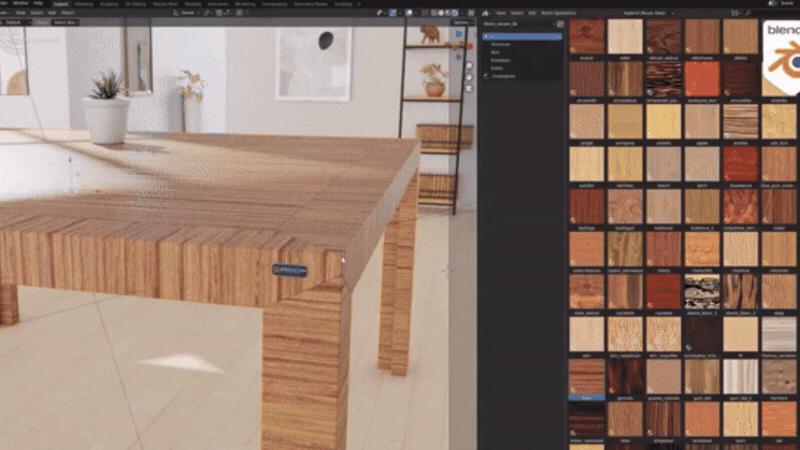The image size is (800, 450).
Task: Open asset browser display settings icon
Action: 735,13
